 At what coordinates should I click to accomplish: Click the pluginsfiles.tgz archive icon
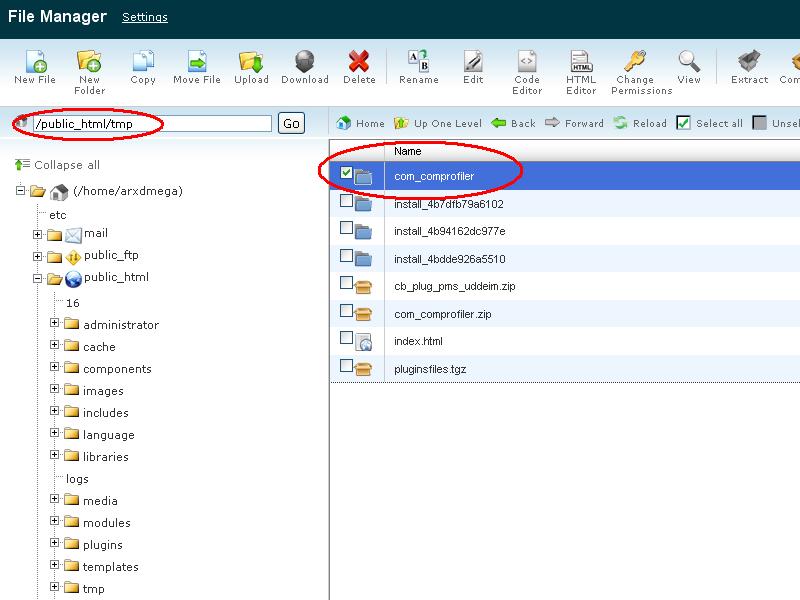(363, 368)
